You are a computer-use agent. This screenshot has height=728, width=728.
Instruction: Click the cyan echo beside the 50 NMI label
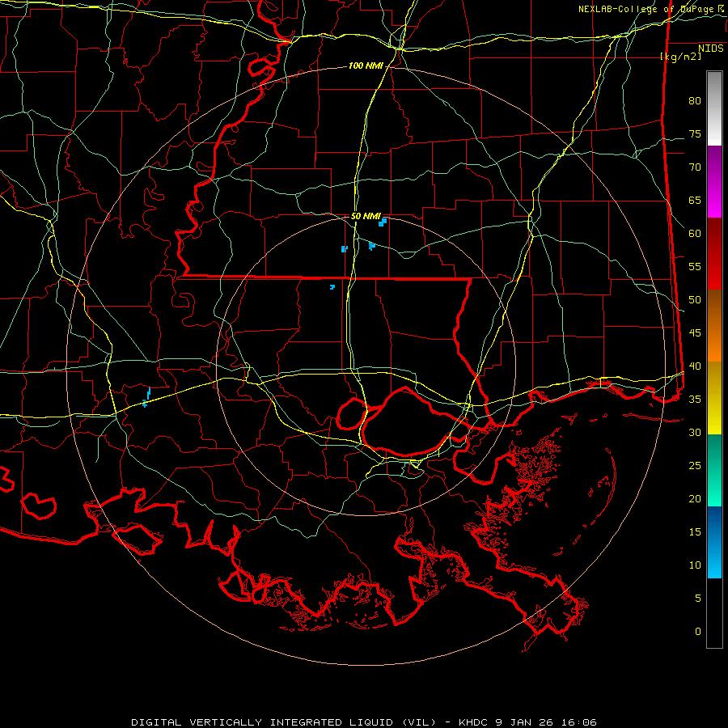[x=383, y=222]
